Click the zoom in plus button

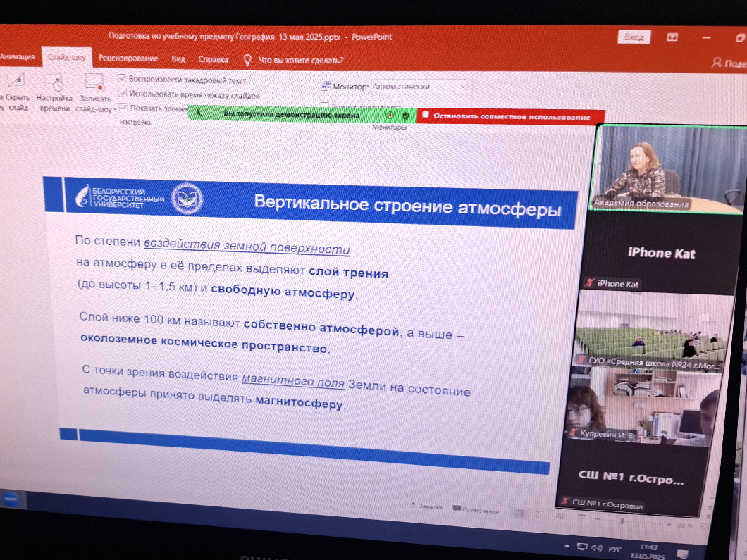click(x=669, y=524)
